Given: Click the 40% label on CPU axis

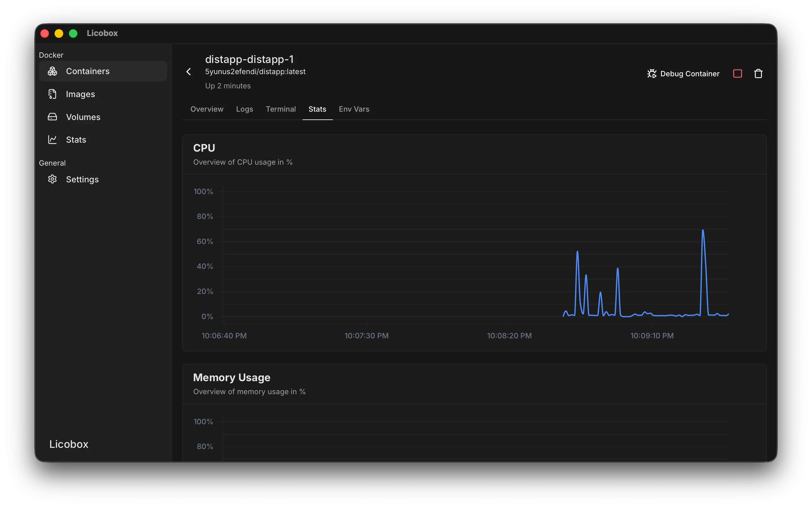Looking at the screenshot, I should click(x=205, y=266).
